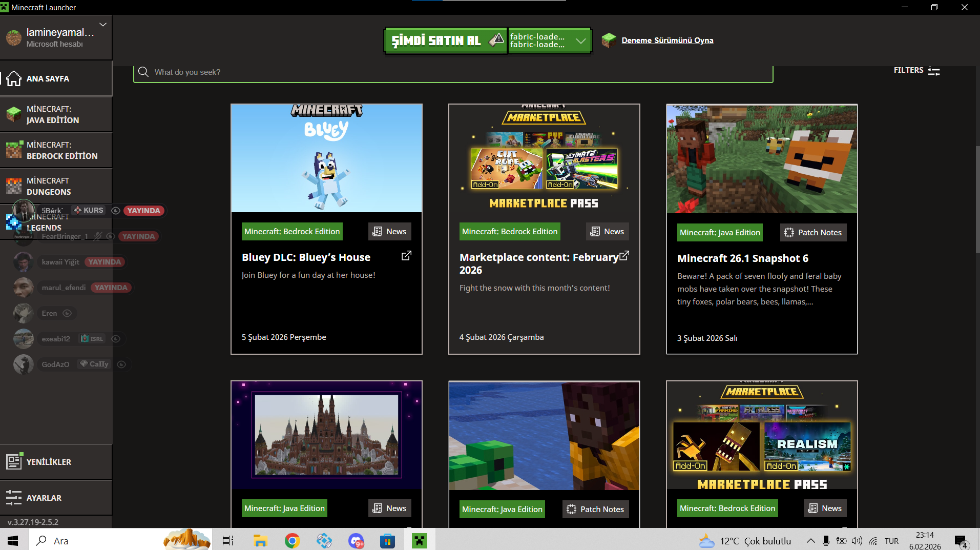Click the KURS tag next to !iBérk`
Screen dimensions: 980x550
tap(89, 211)
